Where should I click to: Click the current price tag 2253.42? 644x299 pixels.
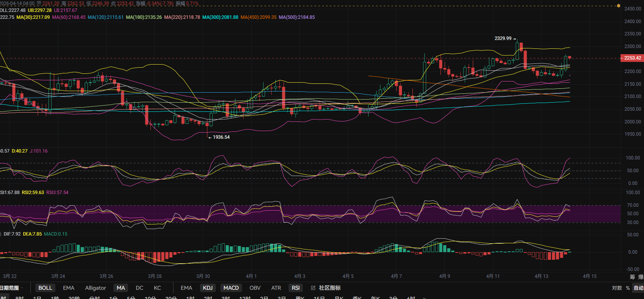(x=632, y=58)
